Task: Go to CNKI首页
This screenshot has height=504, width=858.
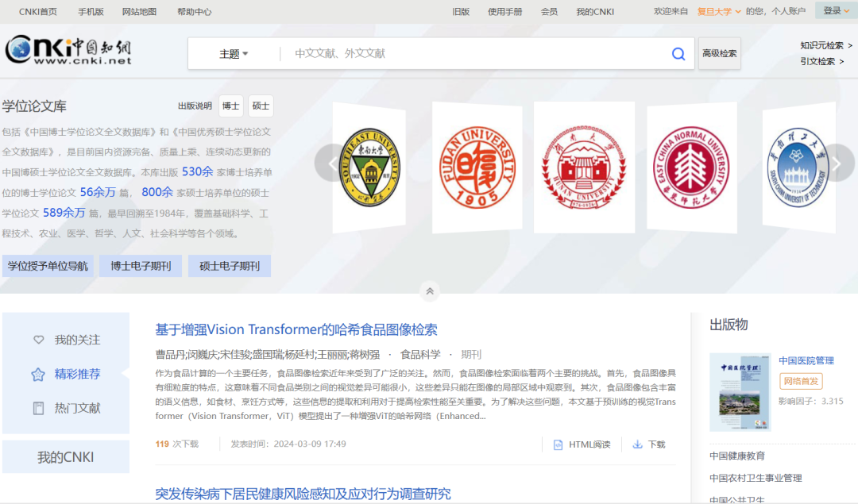Action: (x=38, y=11)
